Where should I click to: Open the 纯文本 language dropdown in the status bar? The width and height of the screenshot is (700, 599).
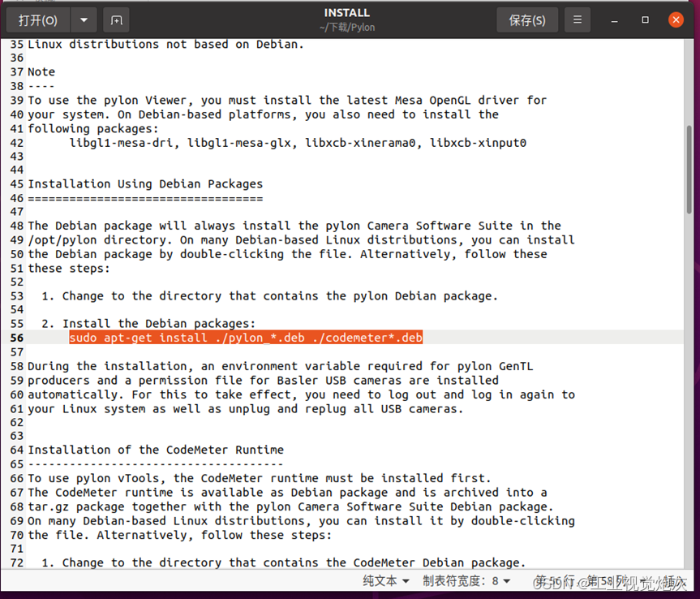386,580
